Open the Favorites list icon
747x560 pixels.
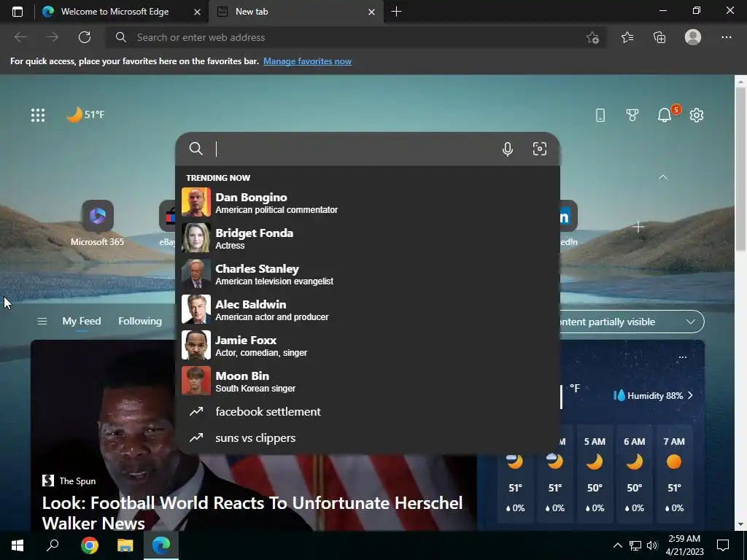pos(627,37)
